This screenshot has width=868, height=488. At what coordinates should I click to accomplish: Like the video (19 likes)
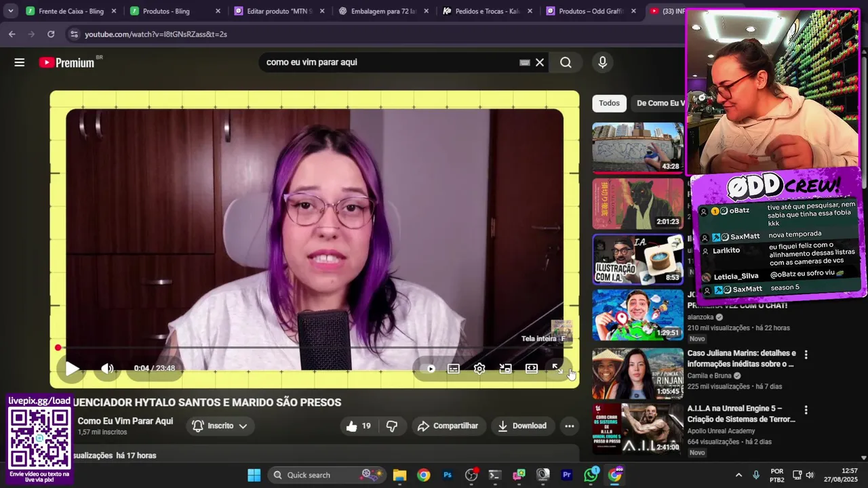(x=359, y=426)
